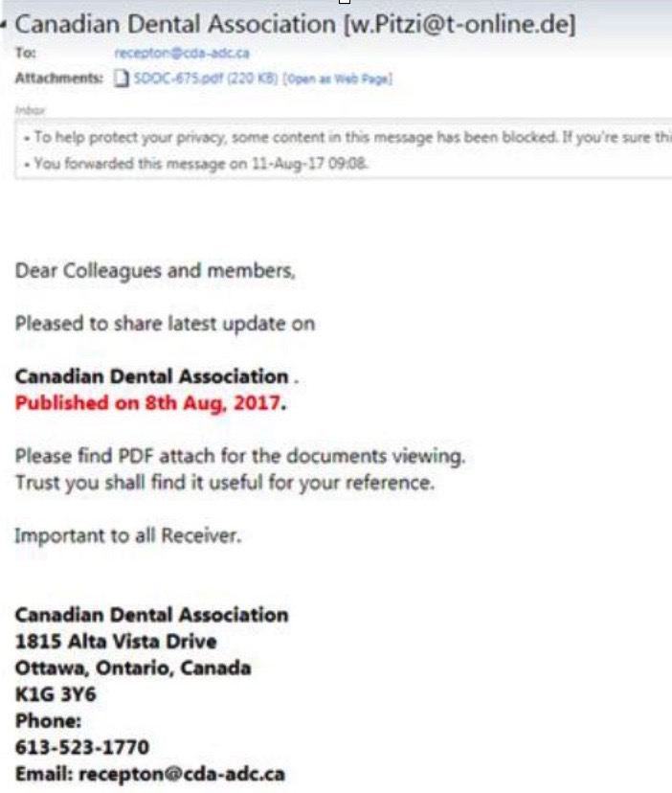The image size is (672, 793).
Task: Click the To: field label
Action: [25, 53]
